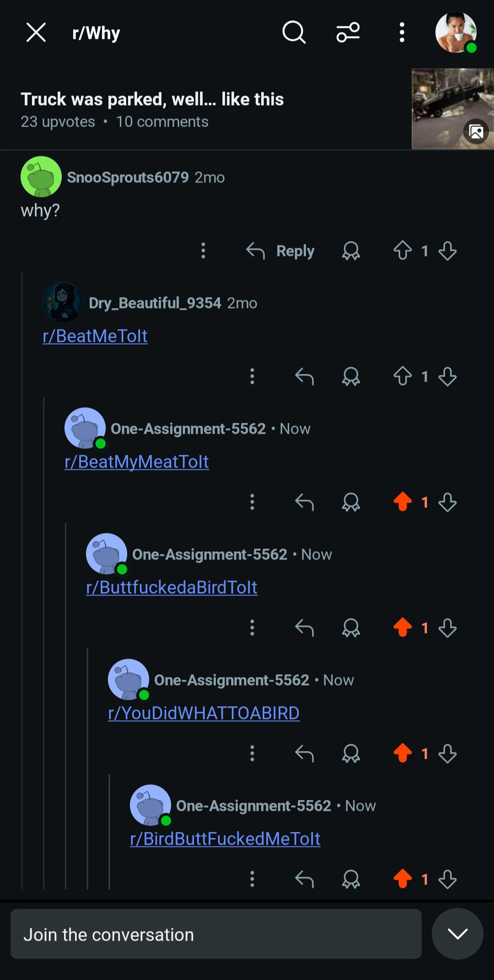Open r/BeatMeToIt subreddit link
This screenshot has width=494, height=980.
click(95, 336)
